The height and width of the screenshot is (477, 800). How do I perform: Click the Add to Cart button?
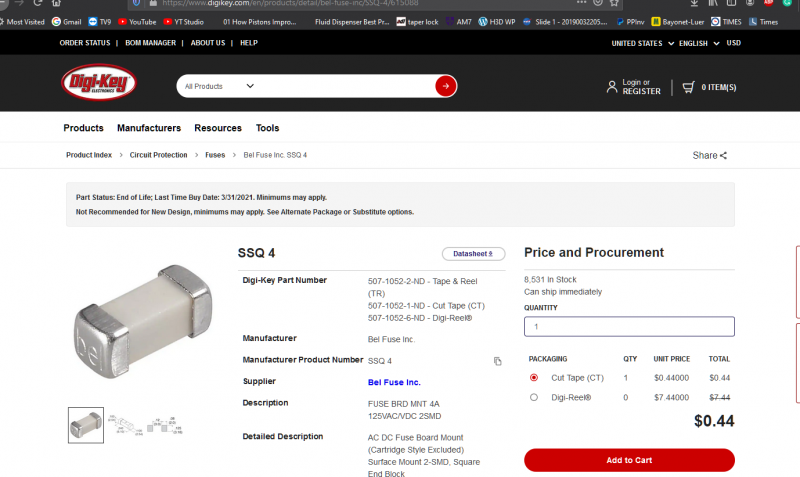pyautogui.click(x=629, y=460)
